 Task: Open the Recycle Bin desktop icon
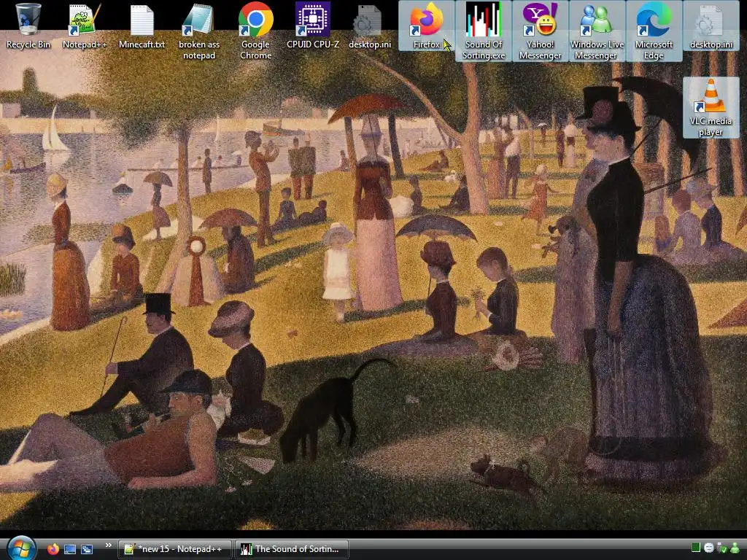pyautogui.click(x=28, y=26)
